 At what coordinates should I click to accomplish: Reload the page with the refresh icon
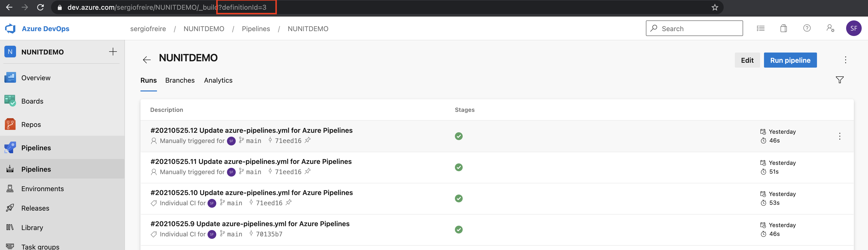(x=40, y=7)
